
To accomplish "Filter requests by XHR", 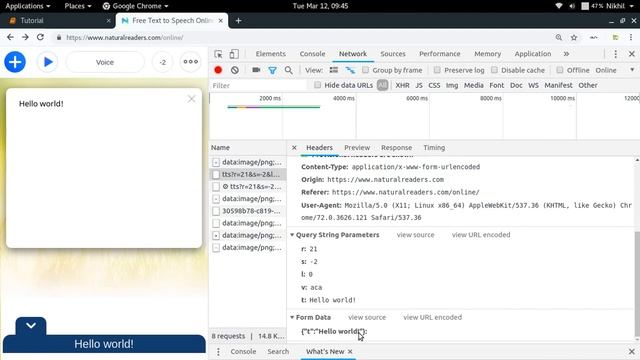I will 402,85.
